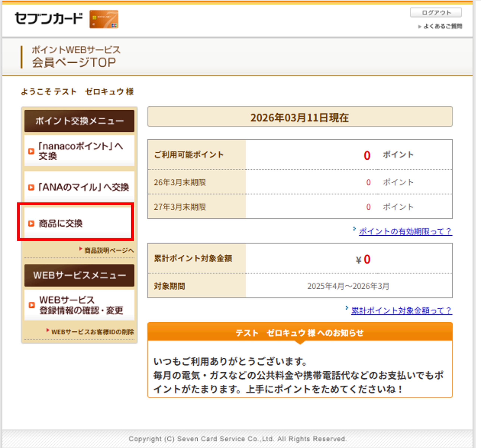Click the 27年3月末期限 row label
Image resolution: width=481 pixels, height=448 pixels.
180,207
